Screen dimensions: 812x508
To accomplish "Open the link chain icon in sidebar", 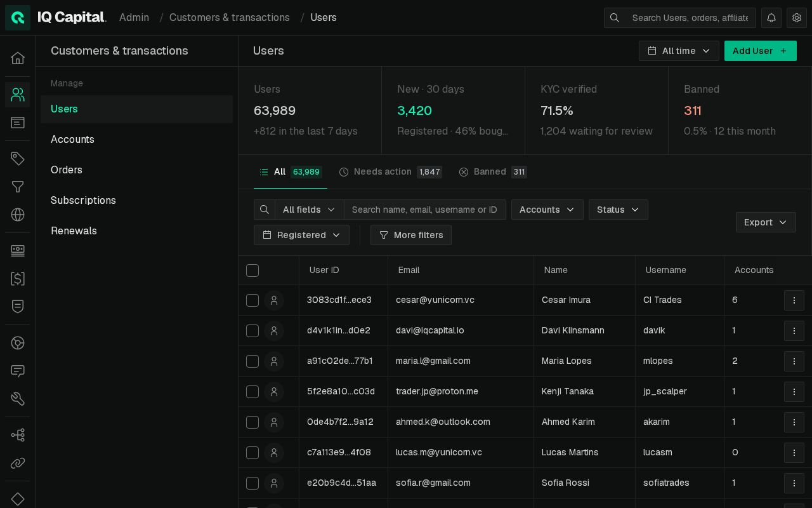I will click(18, 463).
